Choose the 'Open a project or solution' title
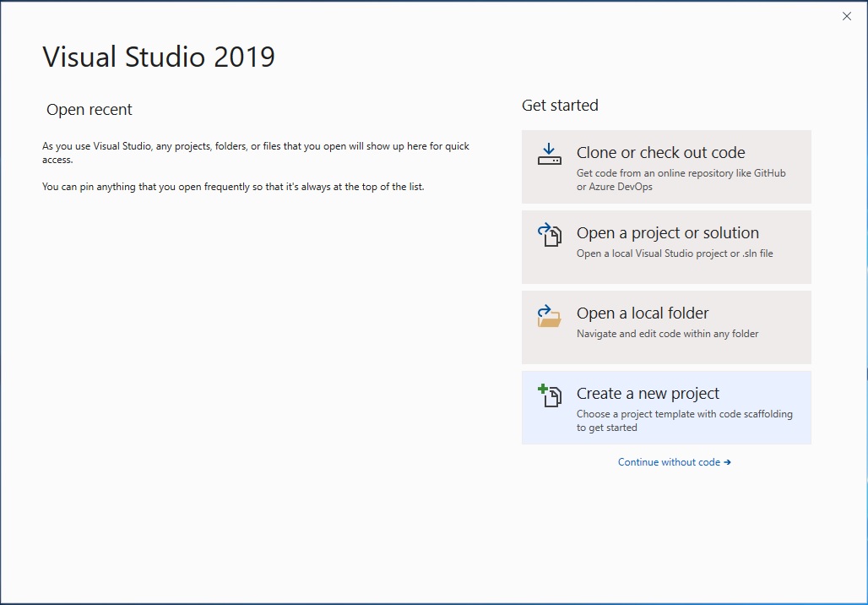 click(668, 232)
